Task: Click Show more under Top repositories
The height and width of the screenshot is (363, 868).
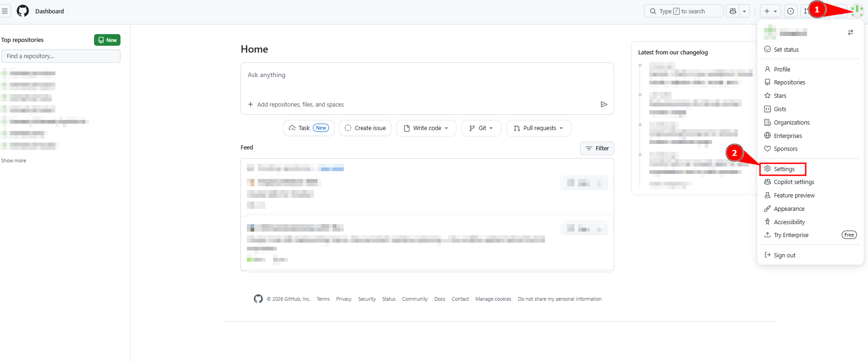Action: click(x=14, y=161)
